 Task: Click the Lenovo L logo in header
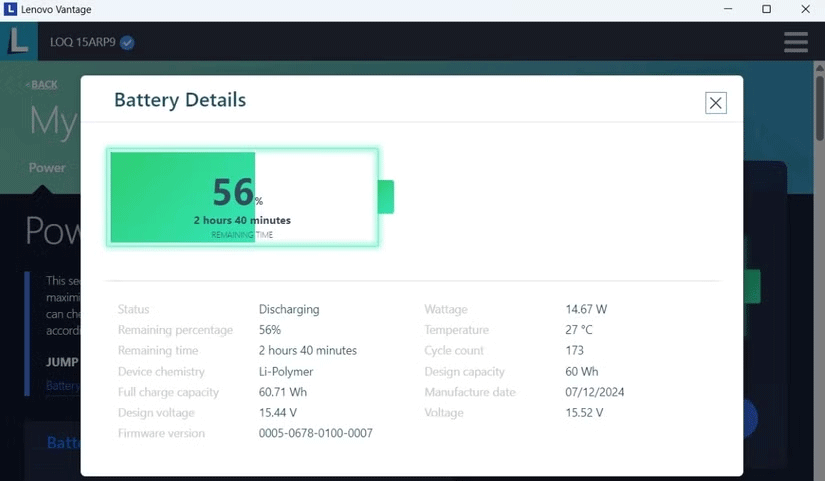[18, 41]
